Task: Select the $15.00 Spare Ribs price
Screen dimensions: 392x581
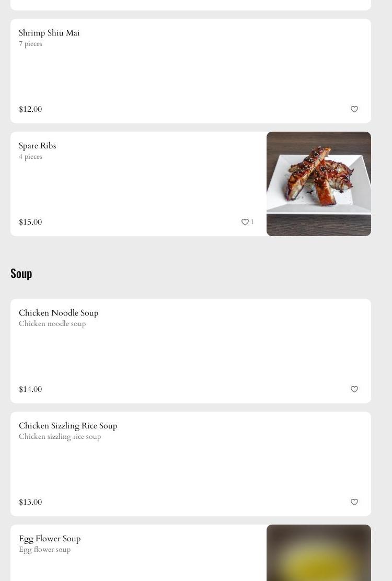Action: click(30, 222)
